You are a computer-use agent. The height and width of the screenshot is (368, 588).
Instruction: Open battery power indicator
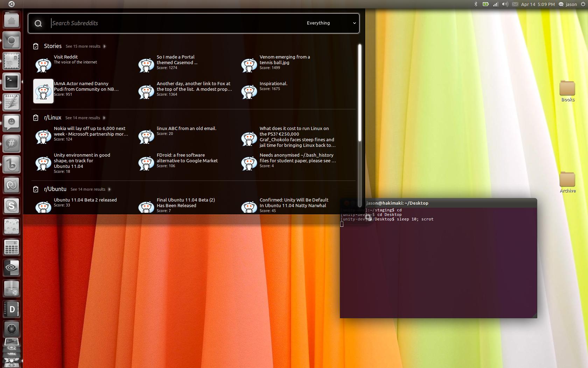(x=486, y=4)
